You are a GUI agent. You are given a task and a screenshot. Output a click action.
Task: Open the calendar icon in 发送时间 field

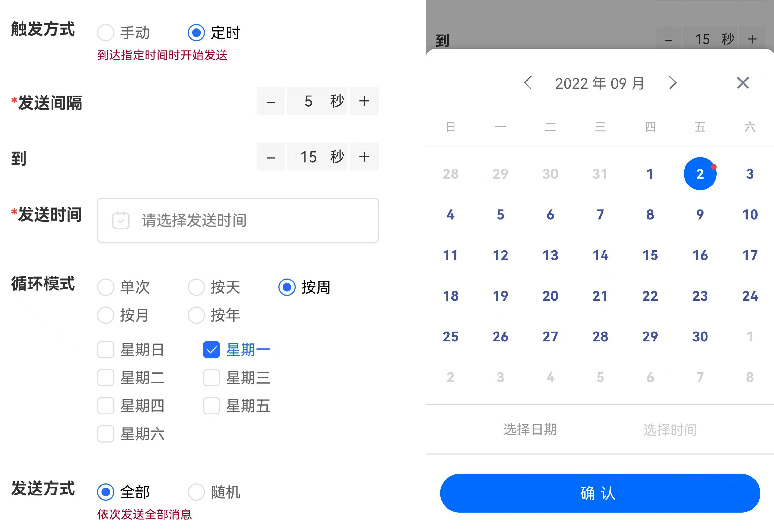(121, 220)
